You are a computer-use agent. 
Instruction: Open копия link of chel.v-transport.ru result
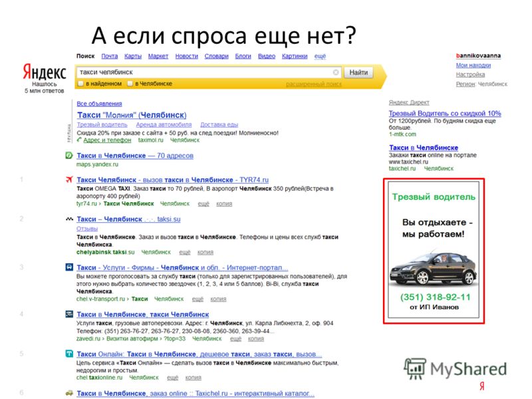tap(218, 299)
